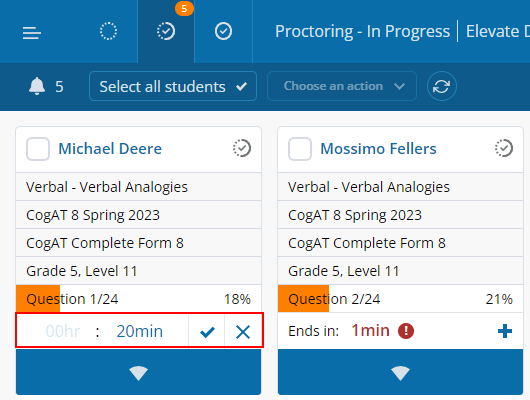Click the notification bell icon
This screenshot has width=530, height=400.
coord(37,86)
